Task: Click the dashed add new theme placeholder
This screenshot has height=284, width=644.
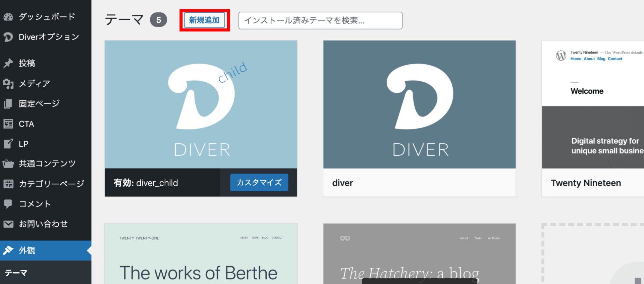Action: click(x=593, y=254)
